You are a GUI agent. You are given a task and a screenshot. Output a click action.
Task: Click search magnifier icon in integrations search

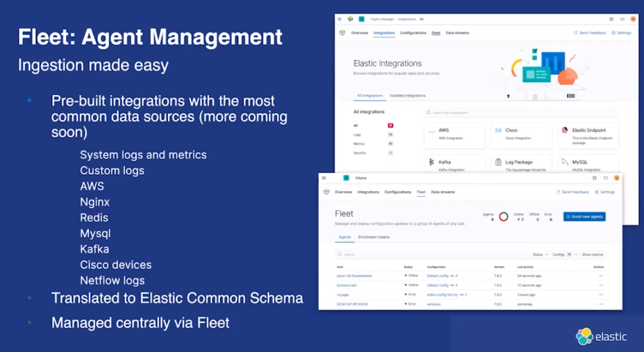point(429,113)
